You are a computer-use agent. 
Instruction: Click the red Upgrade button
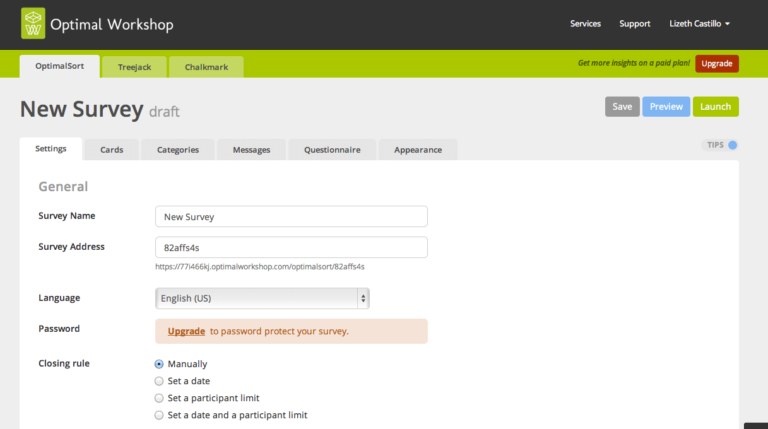717,63
